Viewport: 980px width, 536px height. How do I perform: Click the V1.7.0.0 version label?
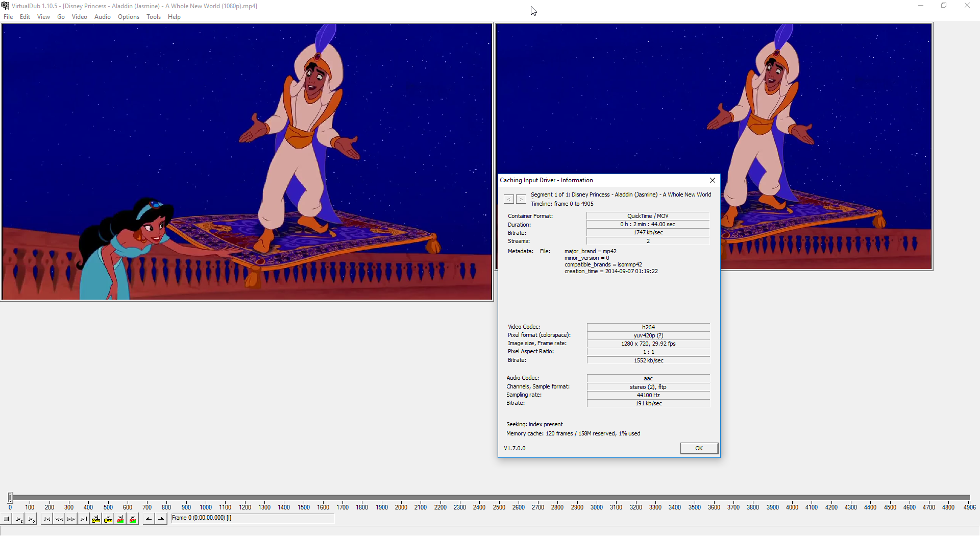[514, 448]
